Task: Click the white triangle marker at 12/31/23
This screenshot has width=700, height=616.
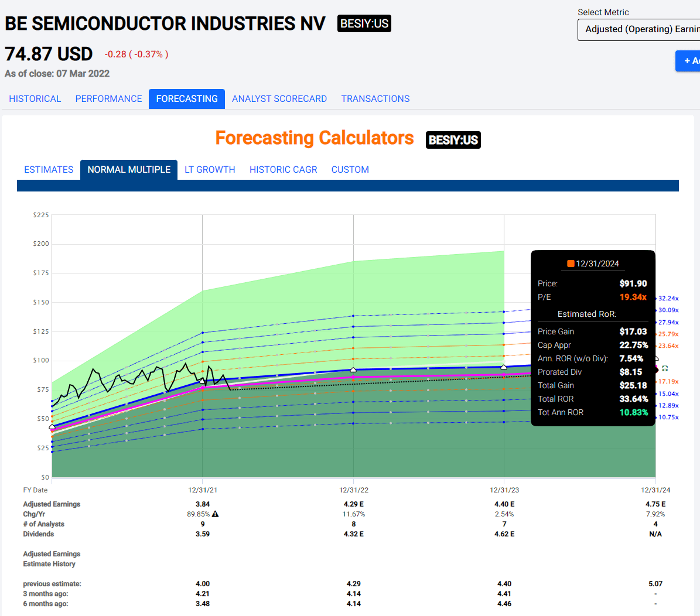Action: pyautogui.click(x=504, y=367)
